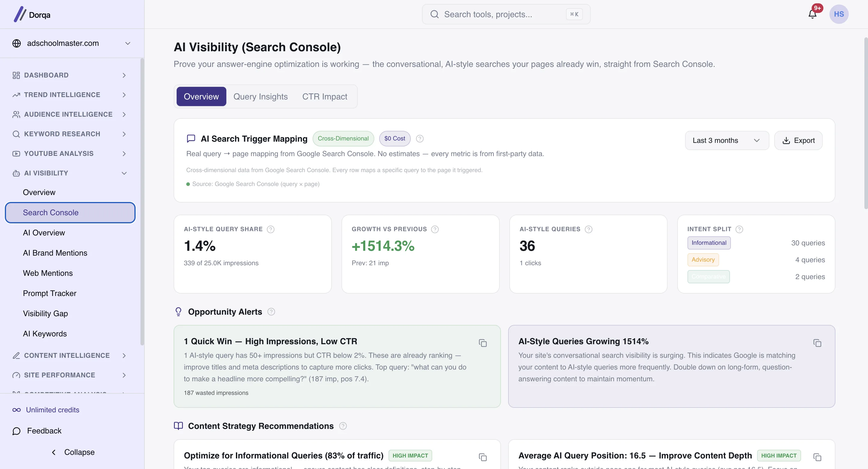This screenshot has width=868, height=469.
Task: Open the notifications bell
Action: (813, 14)
